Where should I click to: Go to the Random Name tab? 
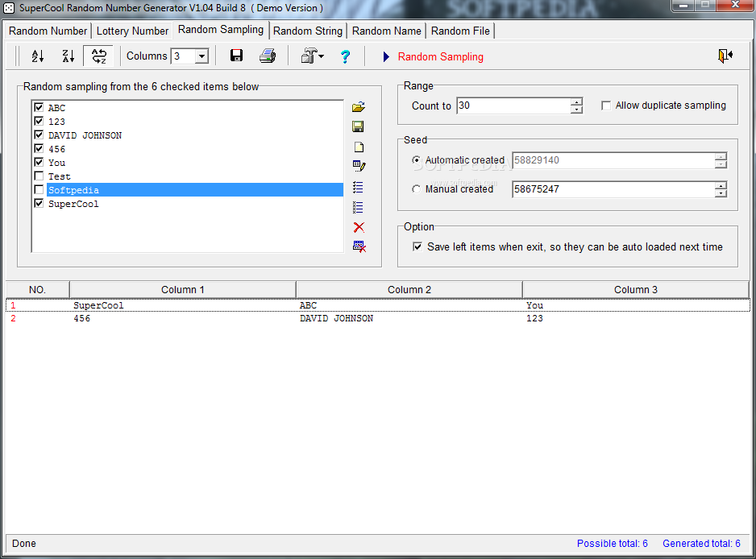[x=387, y=31]
